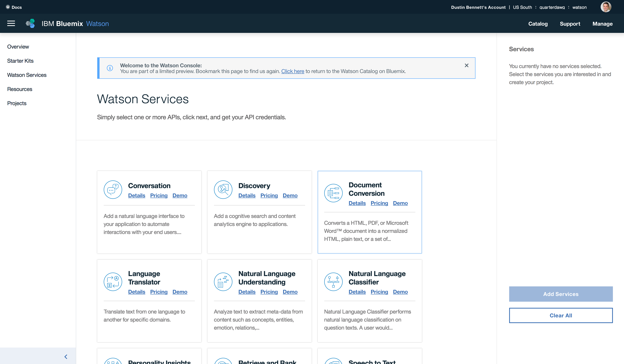The width and height of the screenshot is (624, 364).
Task: Open Demo link for Language Translator
Action: (180, 292)
